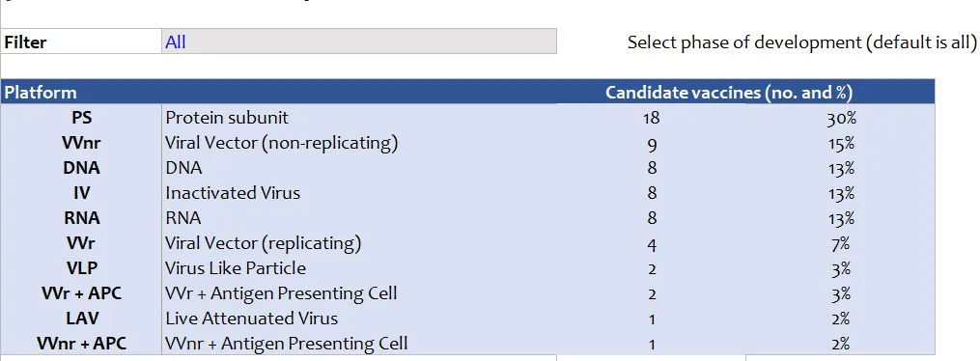Image resolution: width=980 pixels, height=361 pixels.
Task: Select the Protein subunit cell
Action: (359, 118)
